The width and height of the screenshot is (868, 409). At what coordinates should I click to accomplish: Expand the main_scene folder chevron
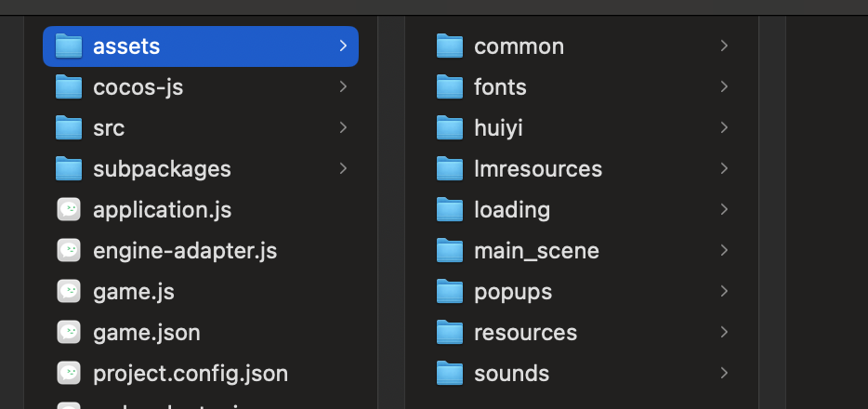(724, 250)
